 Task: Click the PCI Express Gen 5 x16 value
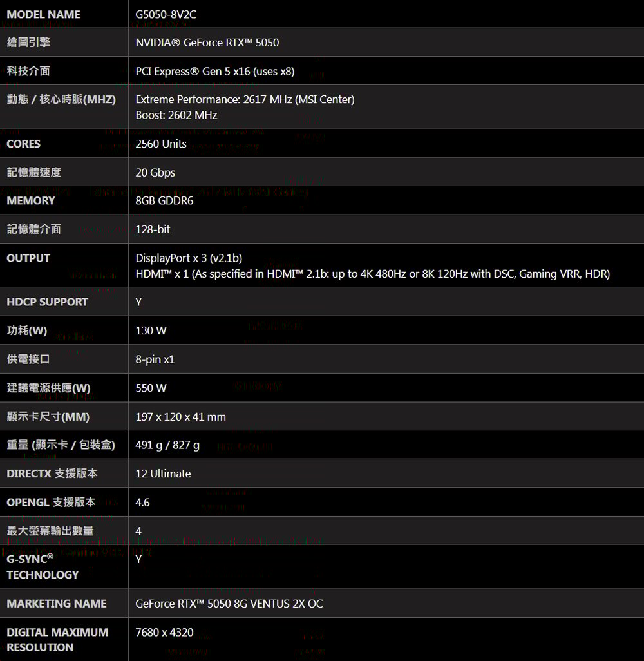tap(215, 72)
